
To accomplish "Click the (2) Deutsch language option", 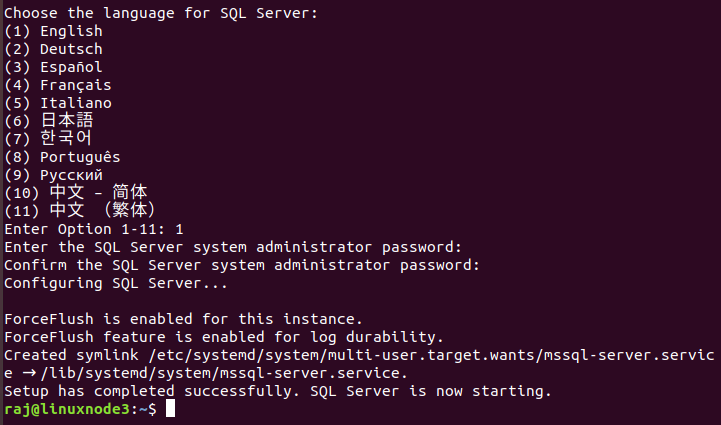I will click(x=53, y=49).
